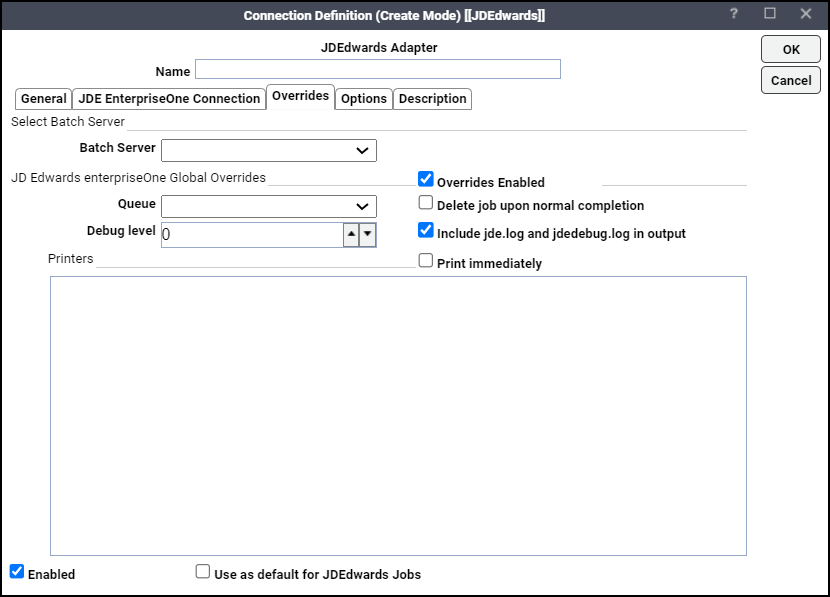
Task: Click inside the Printers list box
Action: (x=398, y=416)
